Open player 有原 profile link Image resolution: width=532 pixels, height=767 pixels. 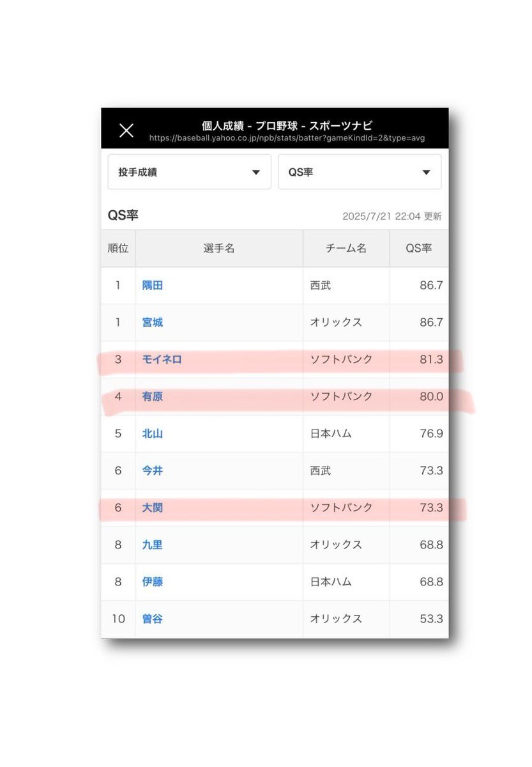pyautogui.click(x=153, y=396)
